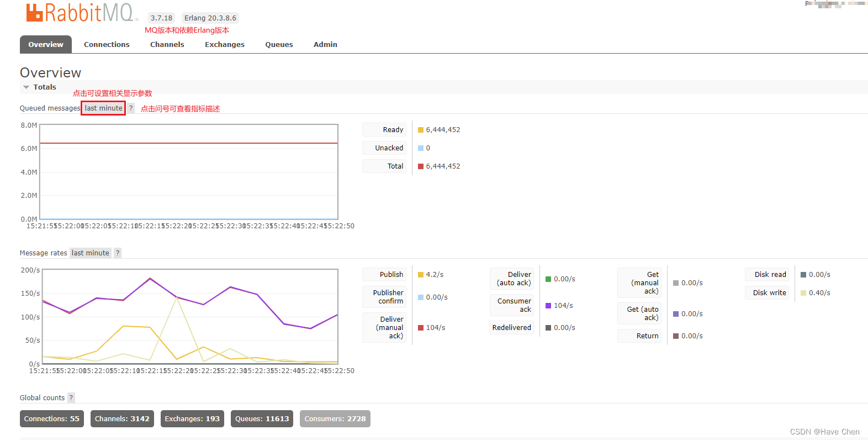Click Erlang 20.3.8.6 version label
This screenshot has height=440, width=868.
[x=210, y=18]
